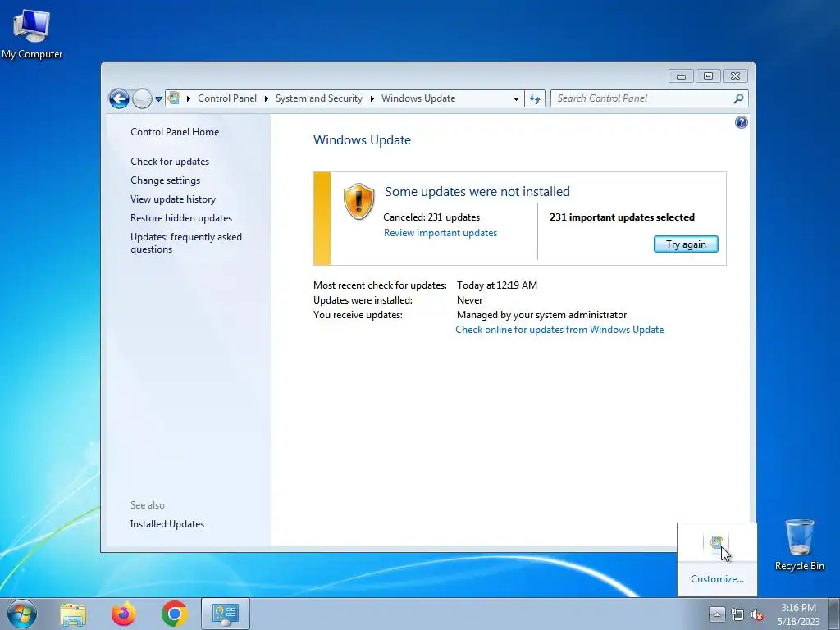Click 'Today at 12:19 AM' text
This screenshot has width=840, height=630.
pyautogui.click(x=497, y=285)
